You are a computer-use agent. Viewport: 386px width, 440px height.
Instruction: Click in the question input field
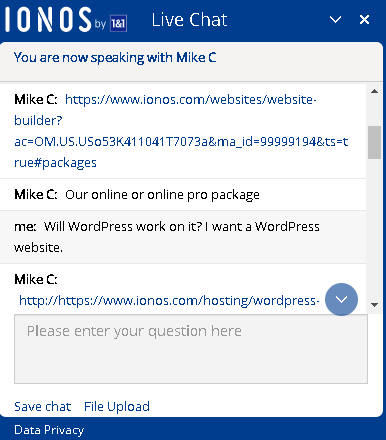[x=191, y=349]
